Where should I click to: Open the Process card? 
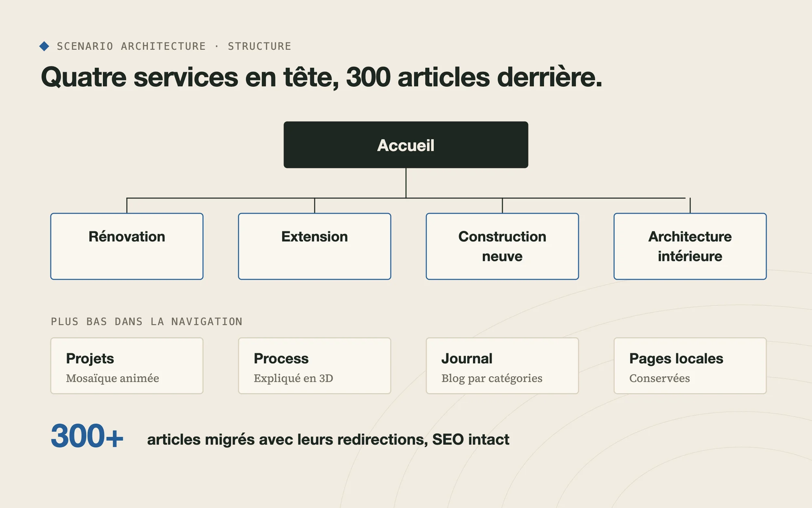pyautogui.click(x=315, y=366)
